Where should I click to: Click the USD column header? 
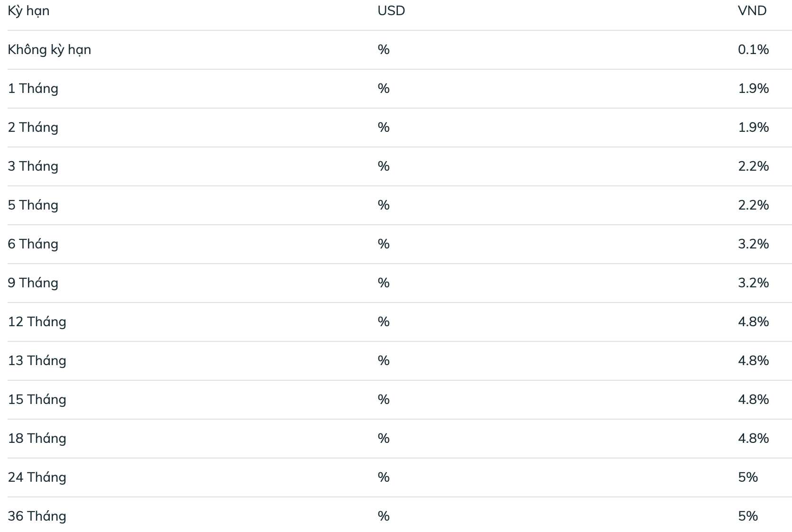point(391,11)
